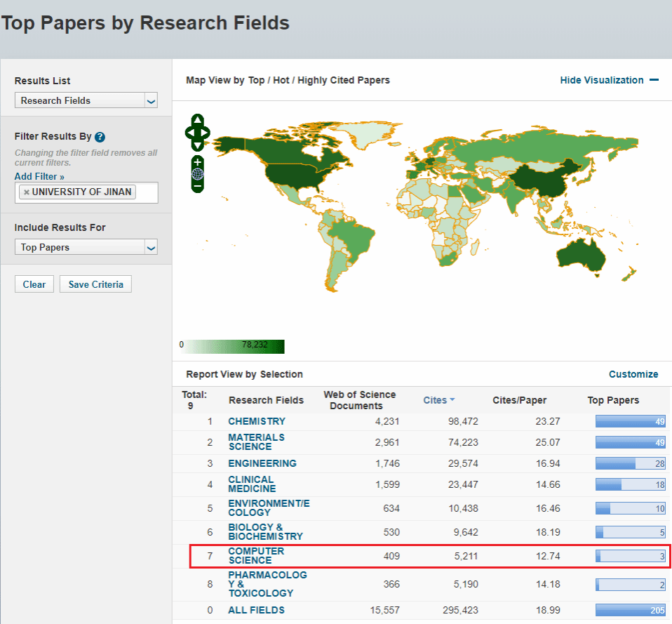Zoom in on the map
This screenshot has height=624, width=672.
click(198, 162)
